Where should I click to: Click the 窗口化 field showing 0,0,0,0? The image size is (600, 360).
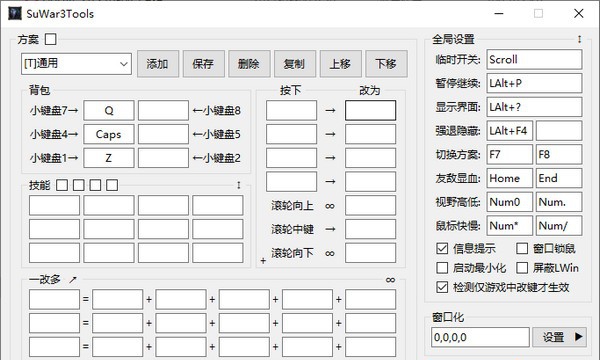click(x=480, y=337)
